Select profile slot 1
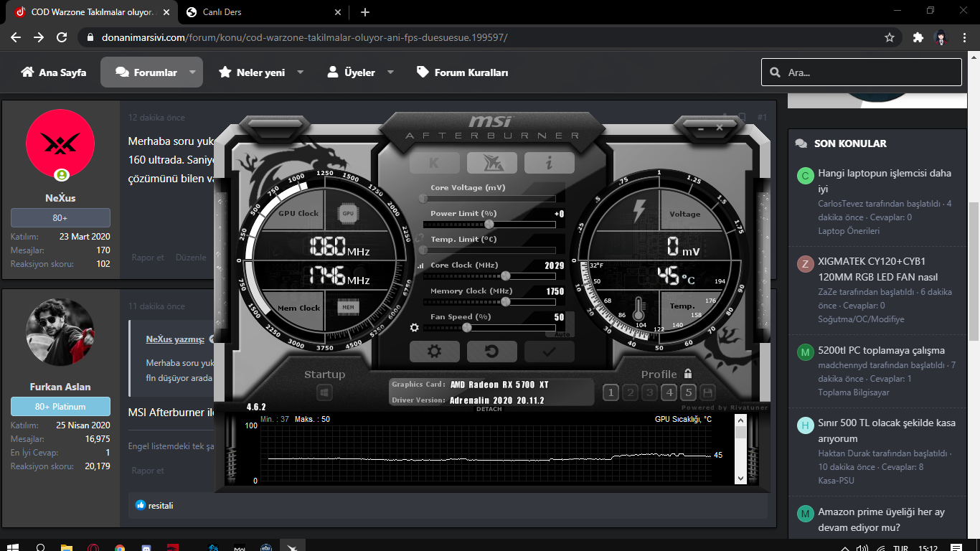Screen dimensions: 980x551 pyautogui.click(x=611, y=392)
